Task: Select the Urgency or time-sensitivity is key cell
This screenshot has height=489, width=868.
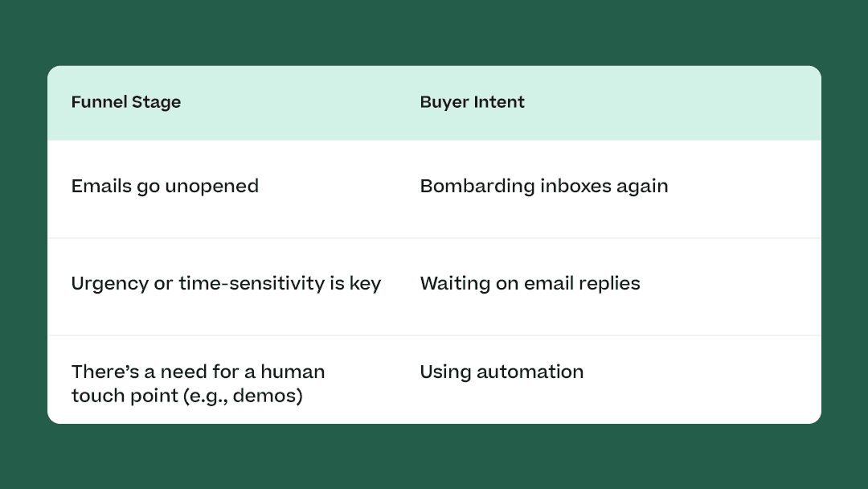Action: click(227, 284)
